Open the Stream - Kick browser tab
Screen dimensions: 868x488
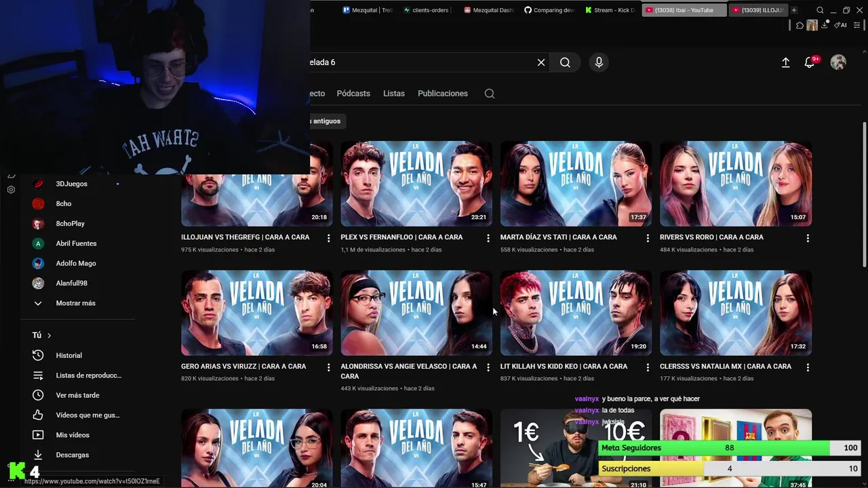pos(609,10)
